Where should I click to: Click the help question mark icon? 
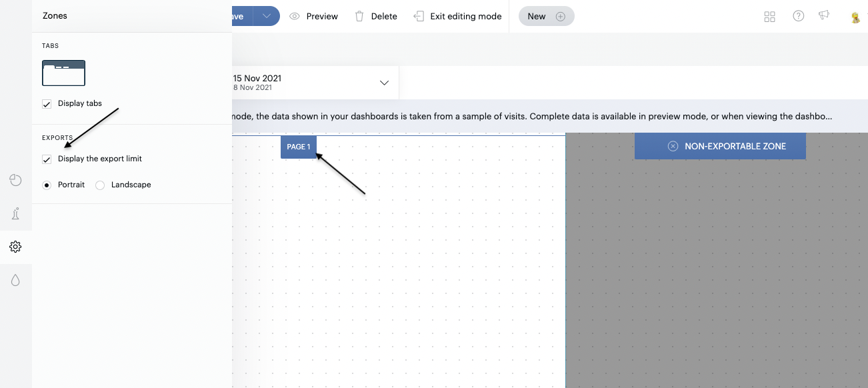[x=798, y=16]
